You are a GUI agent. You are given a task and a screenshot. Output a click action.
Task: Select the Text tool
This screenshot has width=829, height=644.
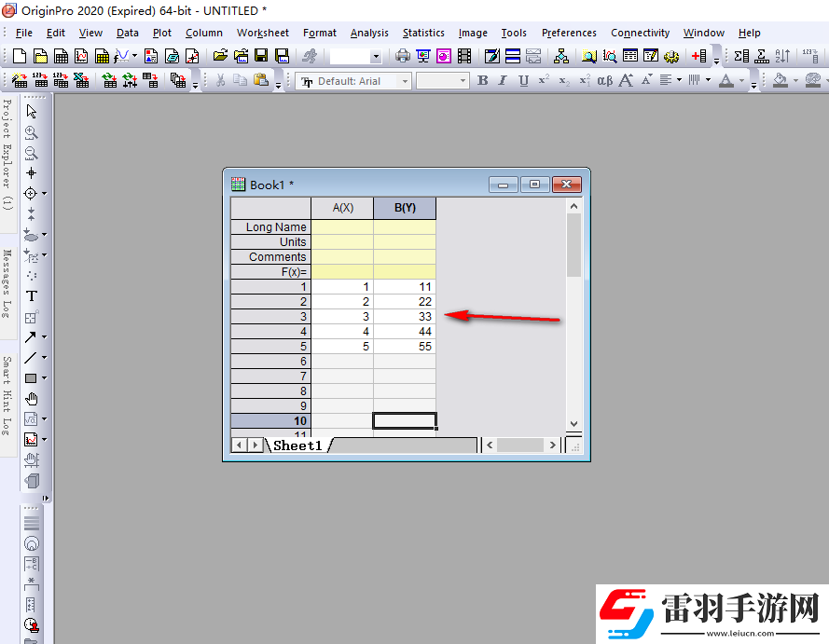click(31, 296)
